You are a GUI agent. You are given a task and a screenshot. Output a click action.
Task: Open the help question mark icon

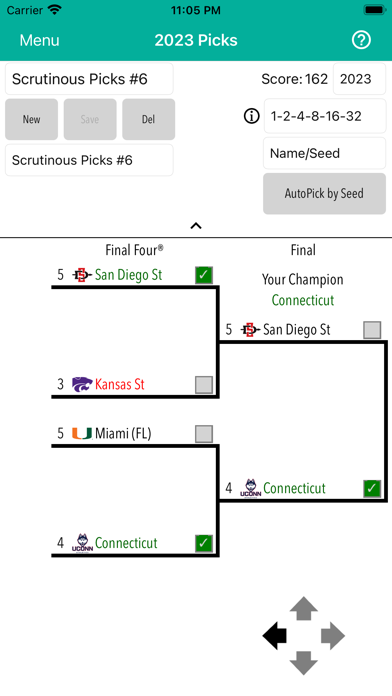click(x=361, y=40)
